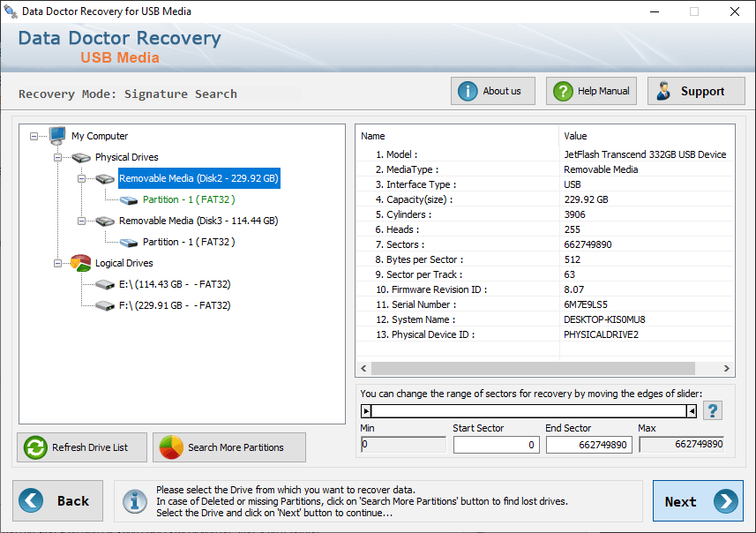This screenshot has width=756, height=533.
Task: Select the '6M7E9LS5' serial number value
Action: pos(586,304)
